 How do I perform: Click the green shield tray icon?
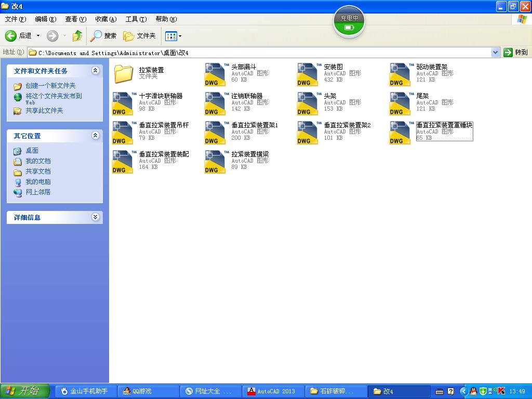click(483, 392)
